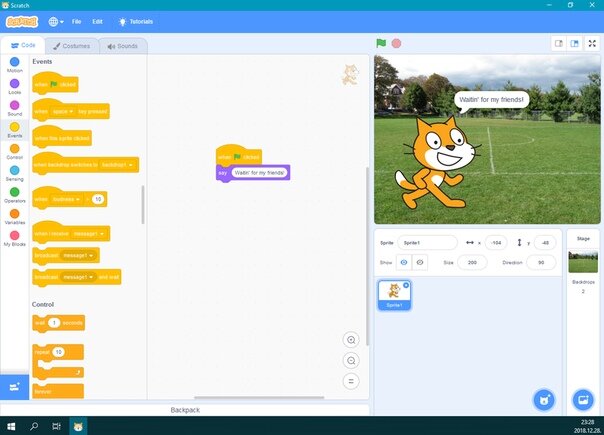The width and height of the screenshot is (604, 435).
Task: Select the Motion blocks category
Action: (15, 65)
